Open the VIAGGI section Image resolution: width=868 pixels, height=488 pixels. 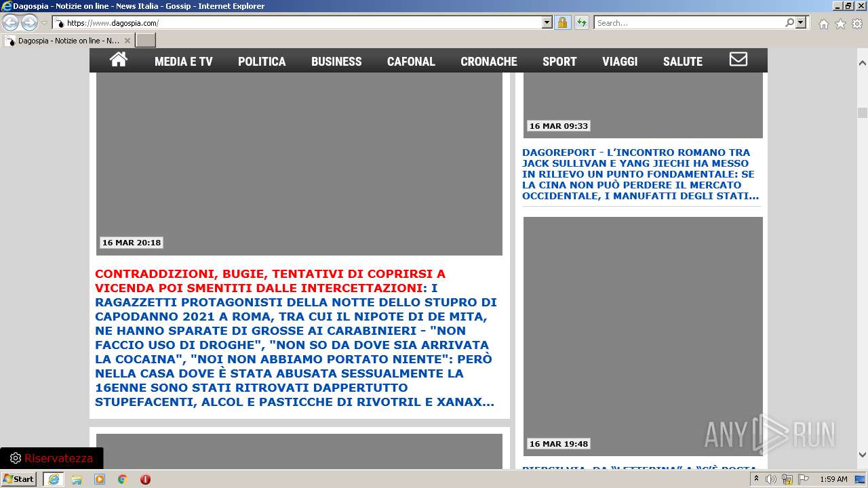click(620, 61)
